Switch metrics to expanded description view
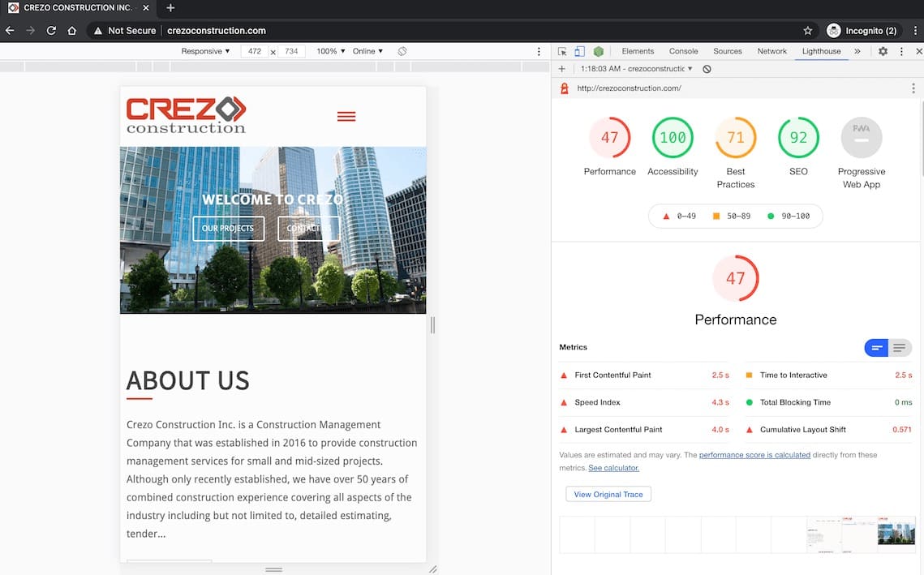924x575 pixels. [x=900, y=348]
